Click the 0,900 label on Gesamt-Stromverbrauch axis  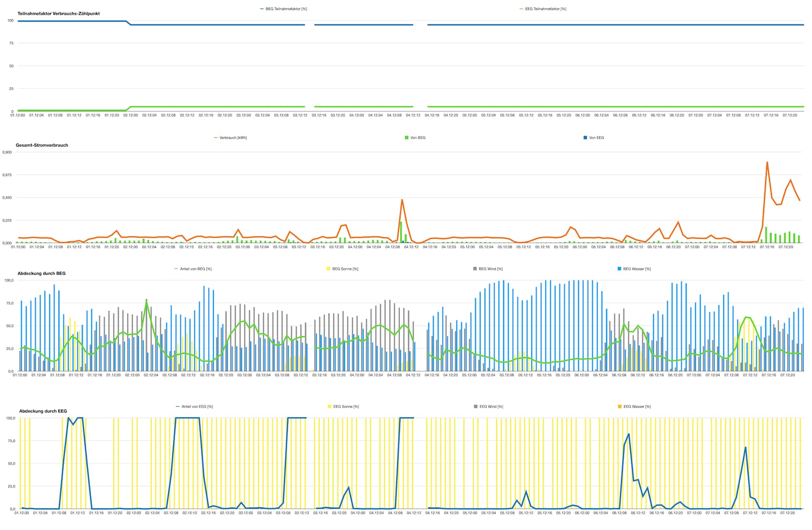pyautogui.click(x=7, y=152)
